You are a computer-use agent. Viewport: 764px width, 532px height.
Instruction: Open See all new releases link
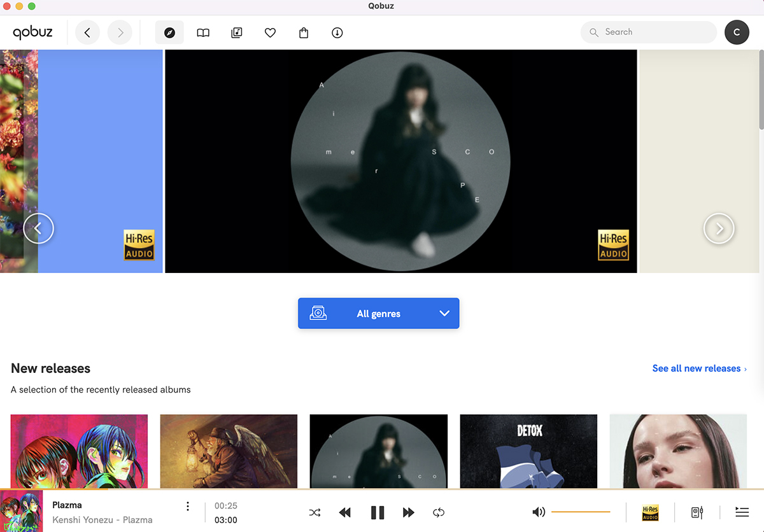(x=699, y=368)
